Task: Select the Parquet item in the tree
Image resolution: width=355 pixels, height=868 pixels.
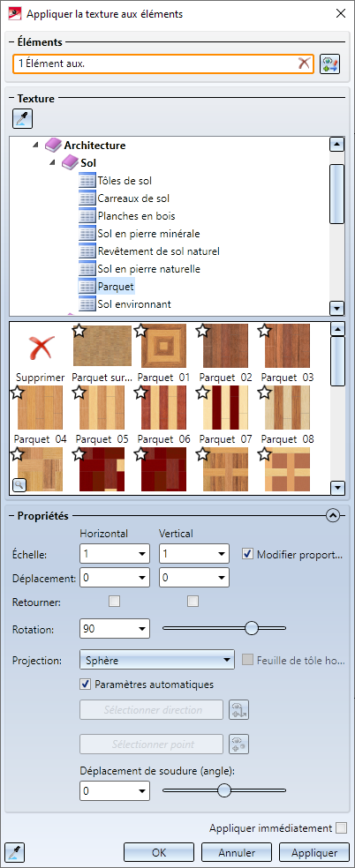Action: pos(116,287)
